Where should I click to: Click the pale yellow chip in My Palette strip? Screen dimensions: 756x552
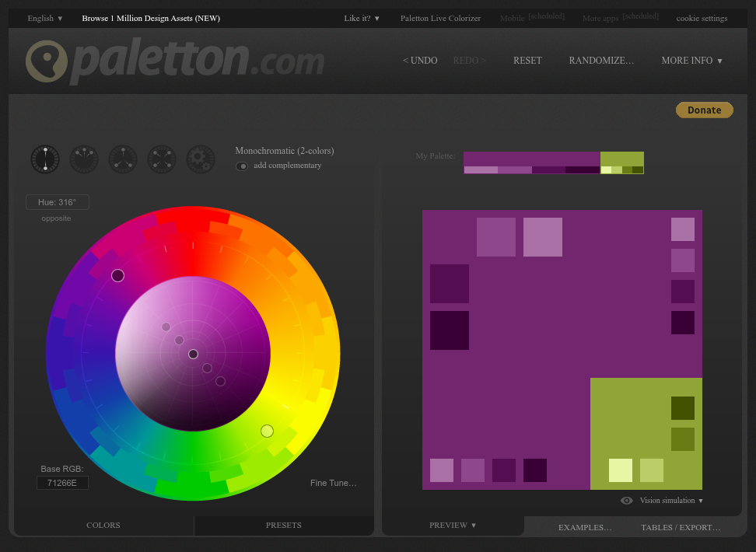[x=606, y=169]
